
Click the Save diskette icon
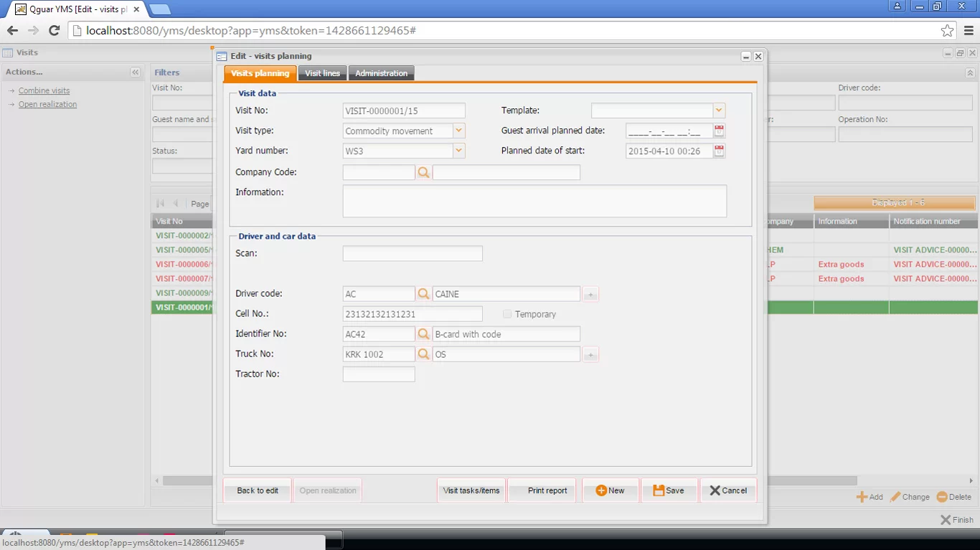coord(658,490)
